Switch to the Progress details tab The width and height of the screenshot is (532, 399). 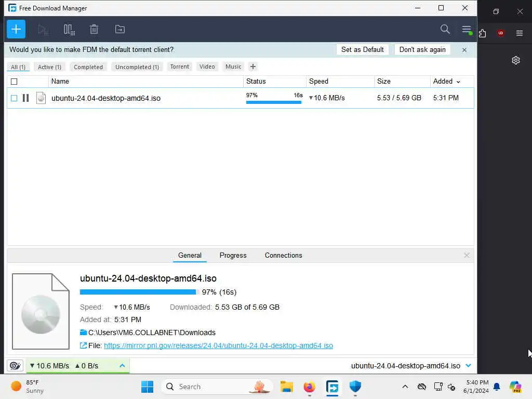point(233,256)
